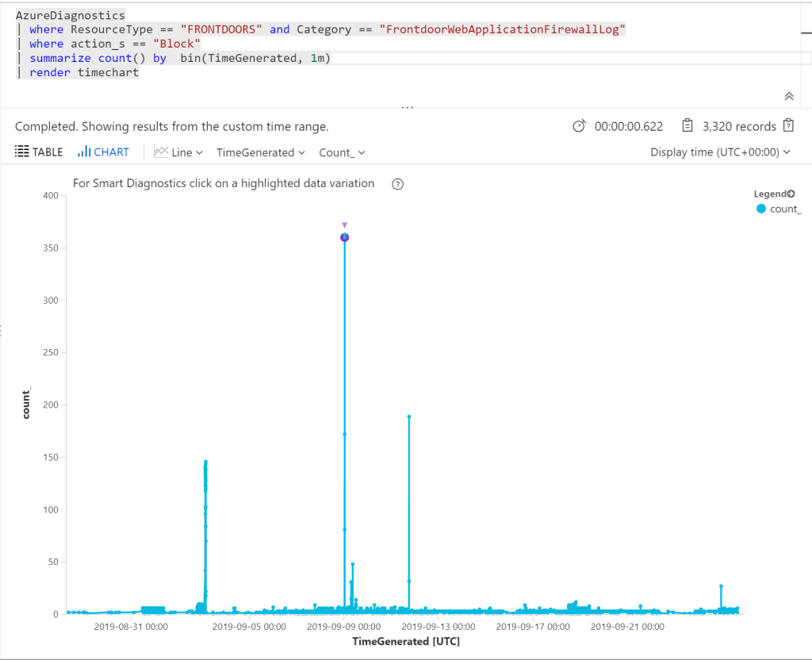This screenshot has height=660, width=812.
Task: Click the blue count_ legend dot
Action: click(x=763, y=209)
